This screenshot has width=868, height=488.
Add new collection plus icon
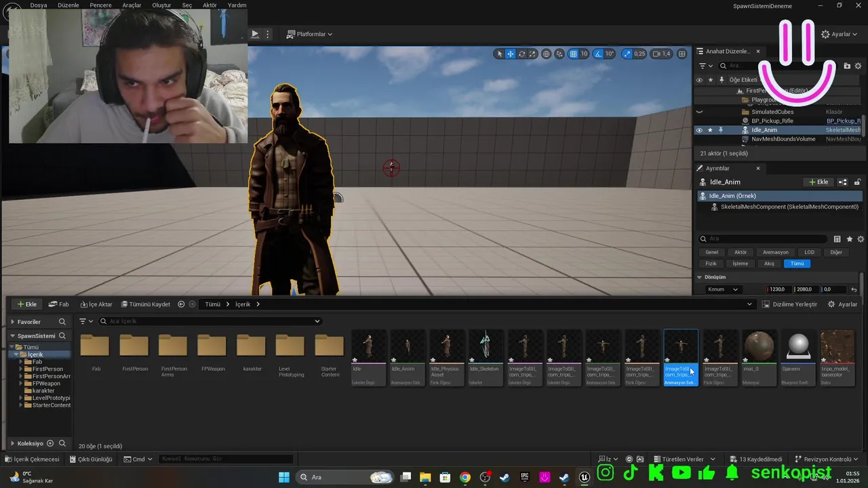(49, 443)
